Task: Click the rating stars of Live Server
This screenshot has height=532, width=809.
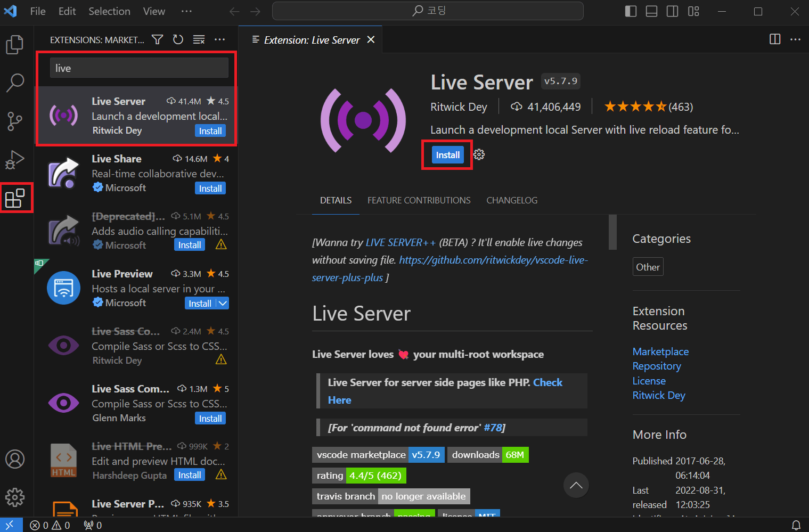Action: (635, 107)
